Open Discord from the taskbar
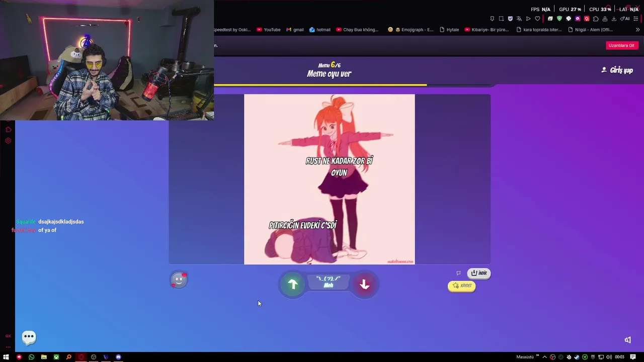The width and height of the screenshot is (644, 362). [x=118, y=357]
